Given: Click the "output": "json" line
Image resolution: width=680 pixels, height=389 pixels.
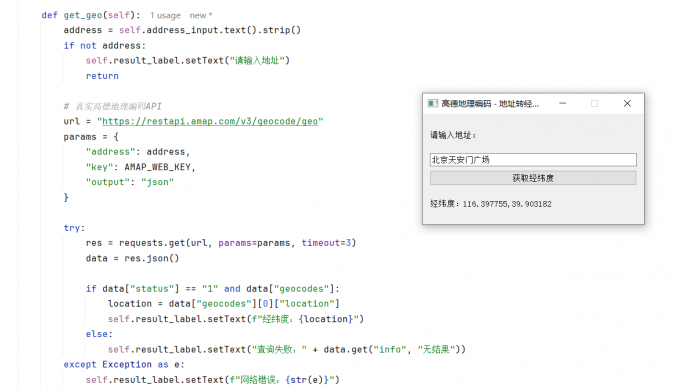Looking at the screenshot, I should tap(130, 182).
